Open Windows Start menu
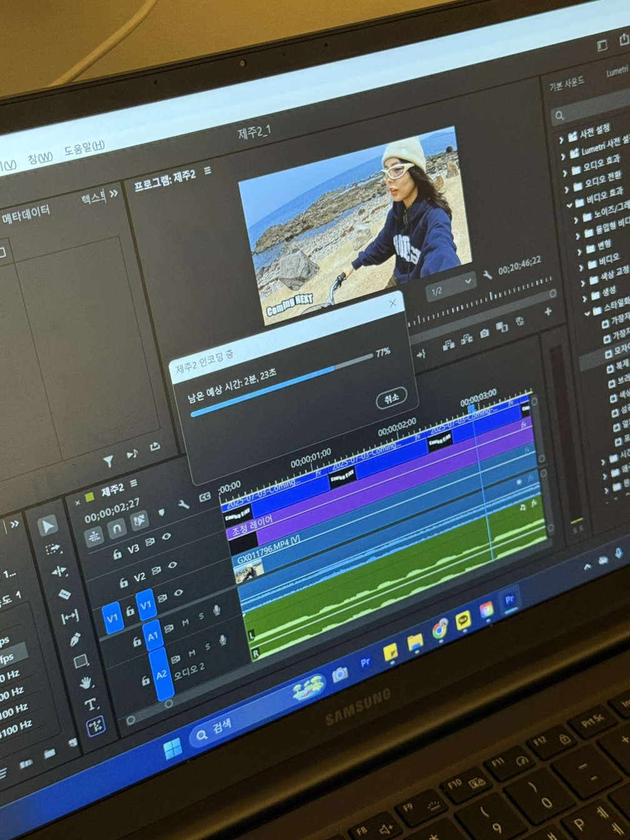Screen dimensions: 630x840 [x=172, y=749]
